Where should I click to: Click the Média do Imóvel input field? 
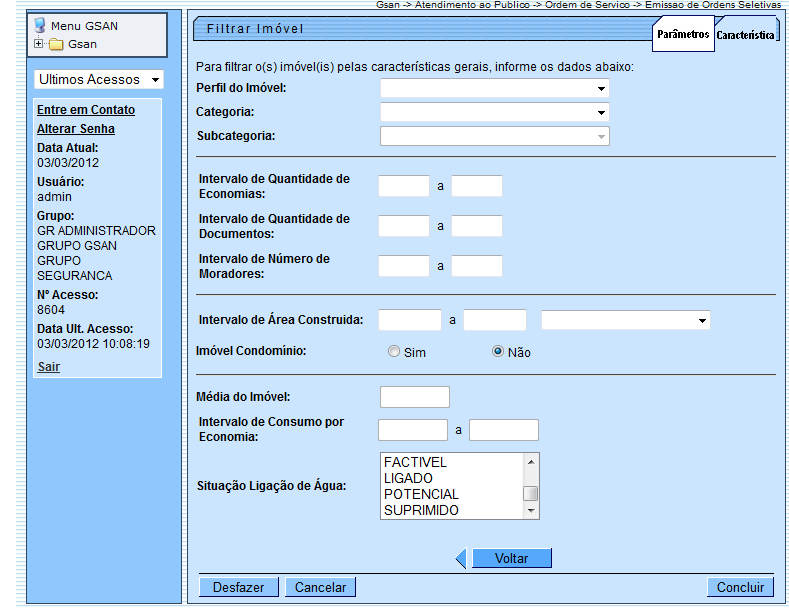click(415, 397)
